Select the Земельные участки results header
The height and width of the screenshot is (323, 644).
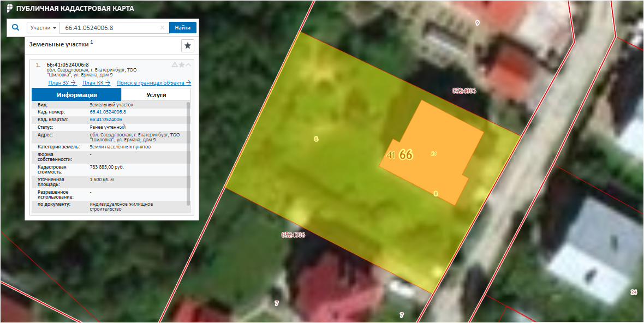(59, 44)
